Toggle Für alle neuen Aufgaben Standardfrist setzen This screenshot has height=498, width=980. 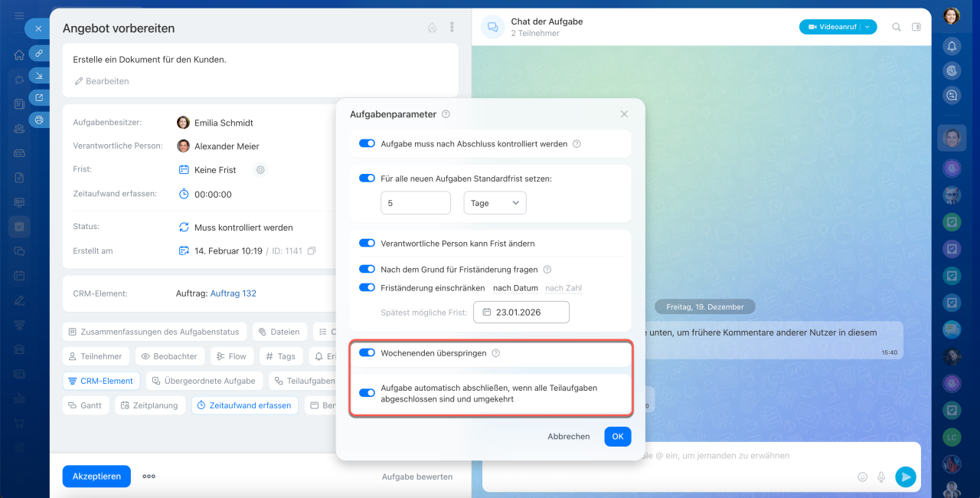pyautogui.click(x=367, y=179)
